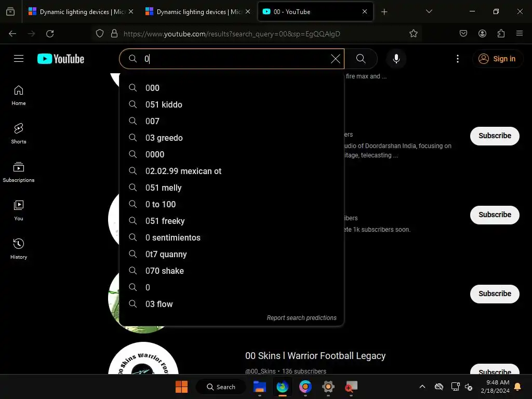Open Firefox View in tab bar
Image resolution: width=532 pixels, height=399 pixels.
point(10,12)
